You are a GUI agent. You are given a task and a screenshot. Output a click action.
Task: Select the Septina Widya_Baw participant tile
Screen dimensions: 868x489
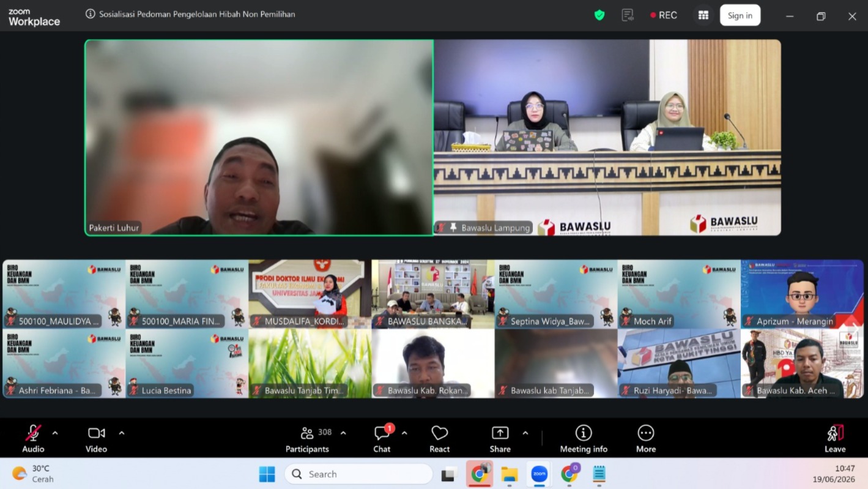pyautogui.click(x=556, y=294)
